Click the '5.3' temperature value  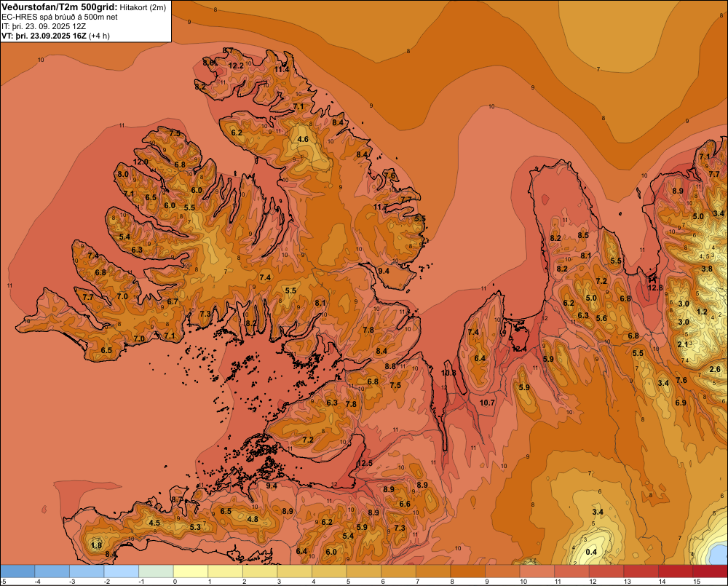pyautogui.click(x=195, y=527)
